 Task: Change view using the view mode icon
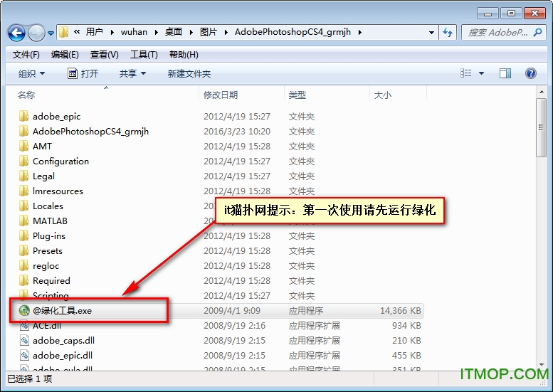coord(466,73)
